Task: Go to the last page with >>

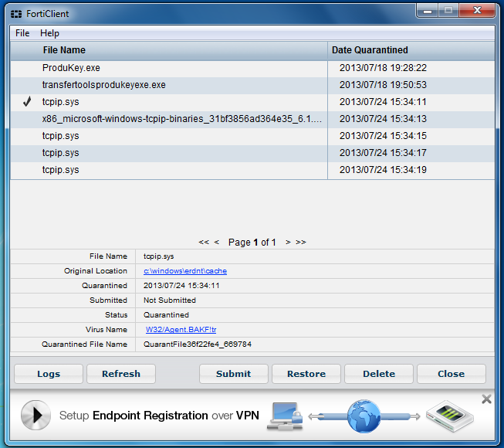Action: click(301, 243)
